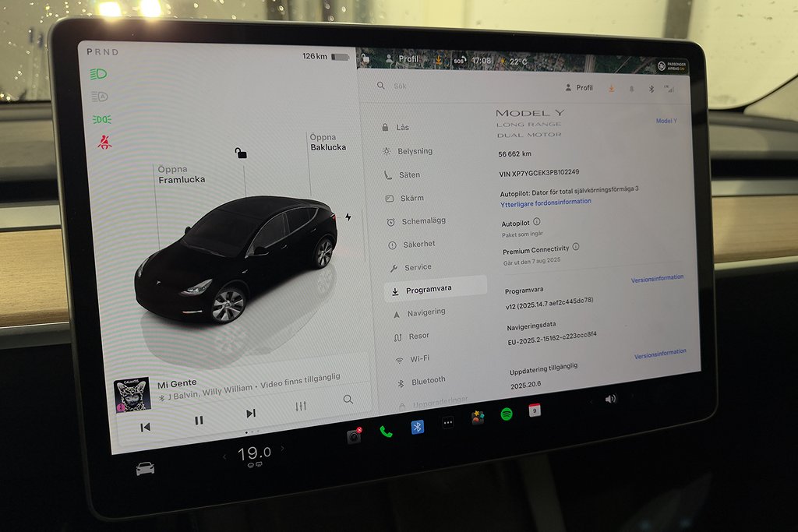Open the blue Bluetooth app icon
The height and width of the screenshot is (532, 798).
418,427
